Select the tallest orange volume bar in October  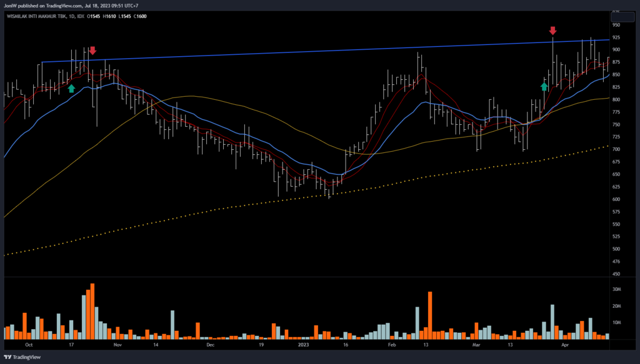pyautogui.click(x=92, y=311)
